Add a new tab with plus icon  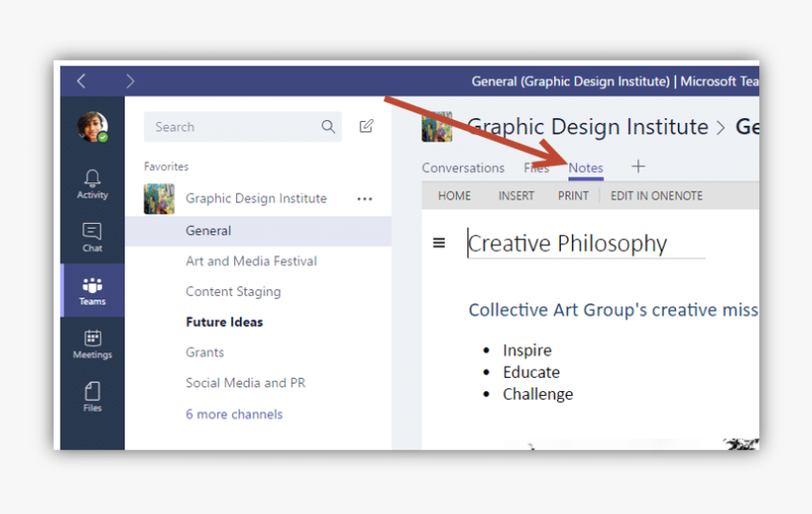point(638,166)
